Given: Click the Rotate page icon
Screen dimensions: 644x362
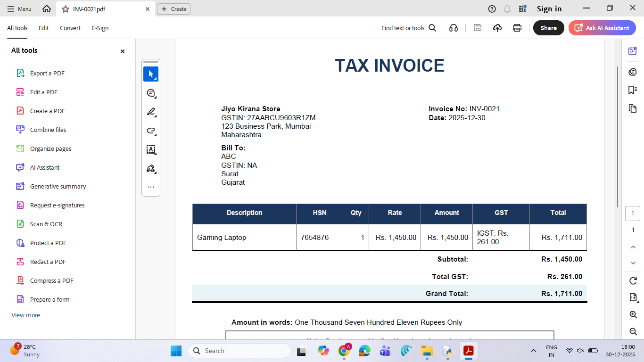Looking at the screenshot, I should pyautogui.click(x=633, y=281).
